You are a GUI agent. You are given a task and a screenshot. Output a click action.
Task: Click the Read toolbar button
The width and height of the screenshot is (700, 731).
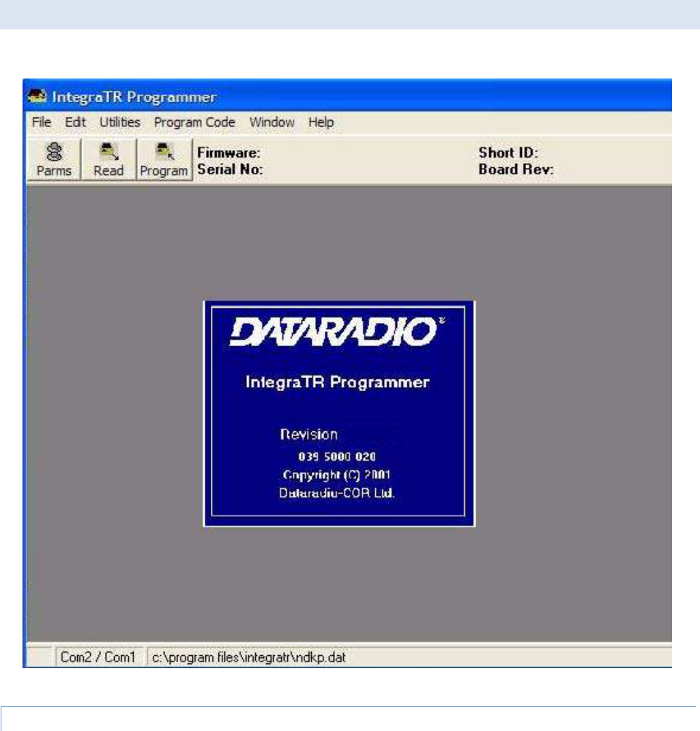[x=108, y=160]
